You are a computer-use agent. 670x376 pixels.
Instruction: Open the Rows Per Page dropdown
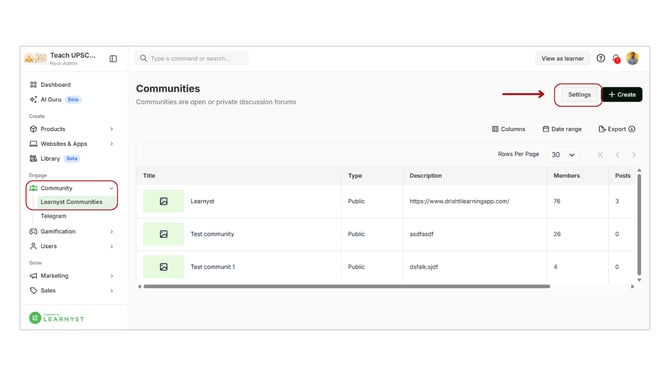[x=563, y=155]
